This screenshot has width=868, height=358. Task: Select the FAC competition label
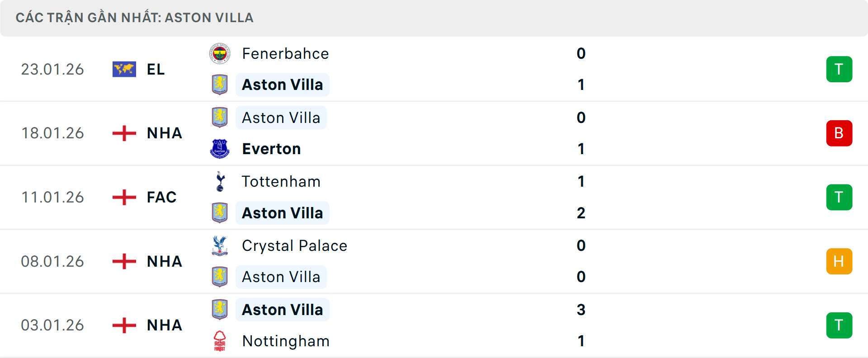coord(161,197)
